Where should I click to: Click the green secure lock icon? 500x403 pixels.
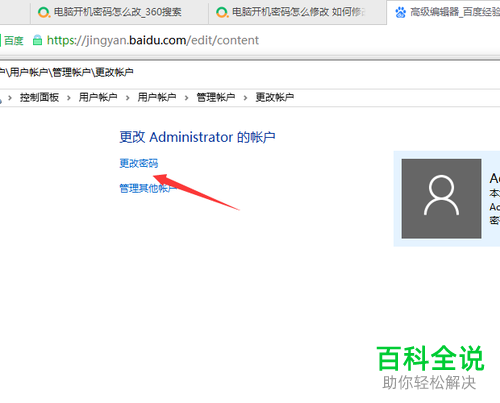tap(37, 40)
